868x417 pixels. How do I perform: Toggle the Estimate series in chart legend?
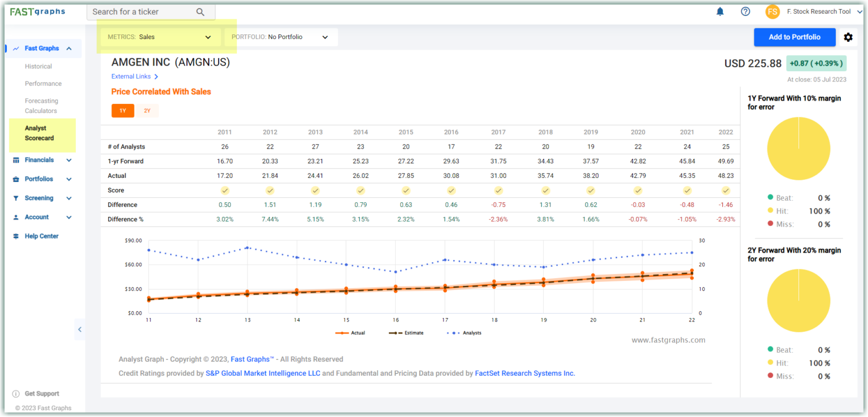point(406,333)
